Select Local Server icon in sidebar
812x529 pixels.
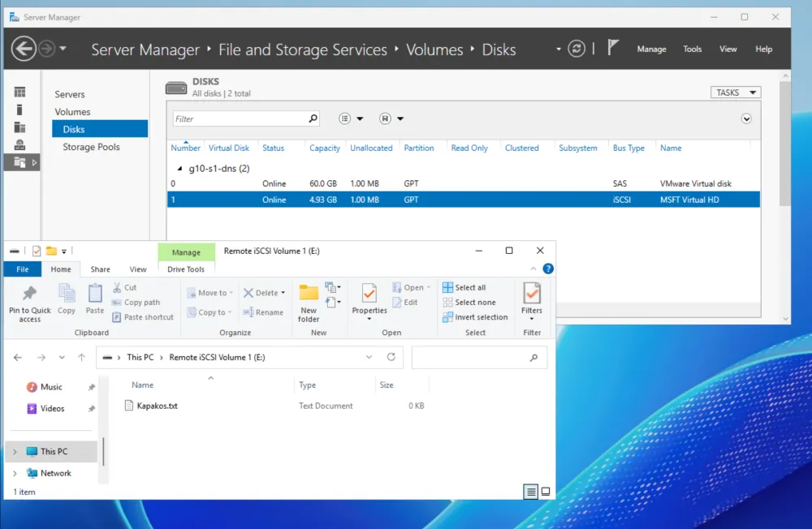pos(19,110)
